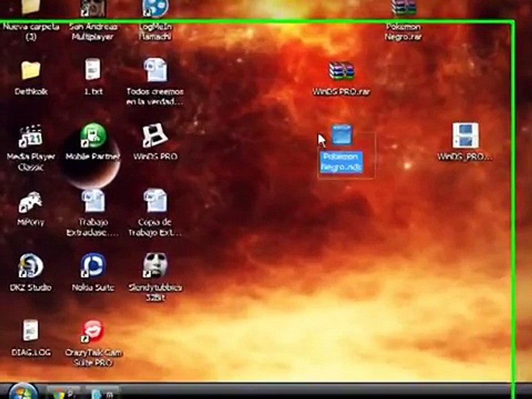Viewport: 532px width, 399px height.
Task: Open the 1.txt file icon
Action: point(93,69)
